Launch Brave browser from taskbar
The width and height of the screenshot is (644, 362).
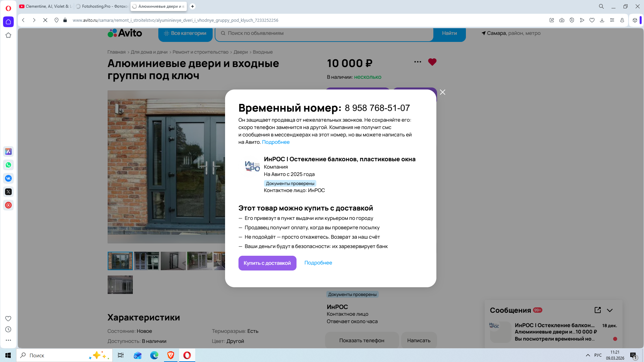(171, 355)
